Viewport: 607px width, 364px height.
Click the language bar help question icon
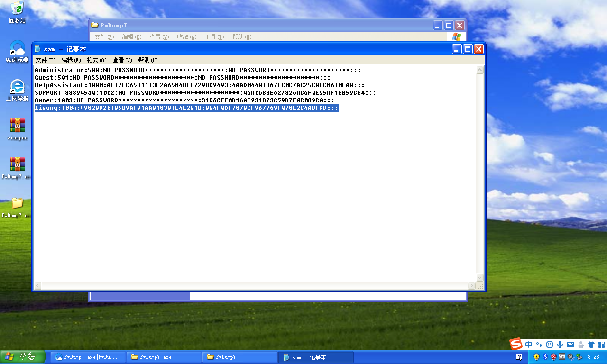(x=519, y=357)
